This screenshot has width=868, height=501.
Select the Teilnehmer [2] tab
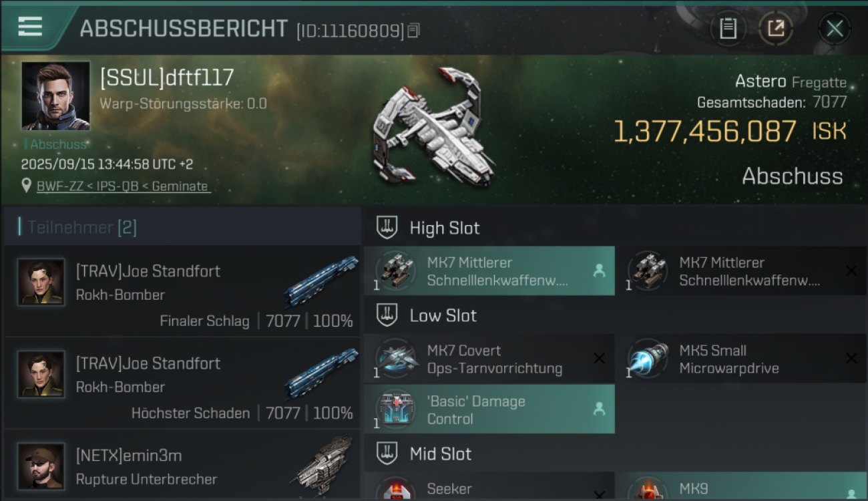(81, 227)
